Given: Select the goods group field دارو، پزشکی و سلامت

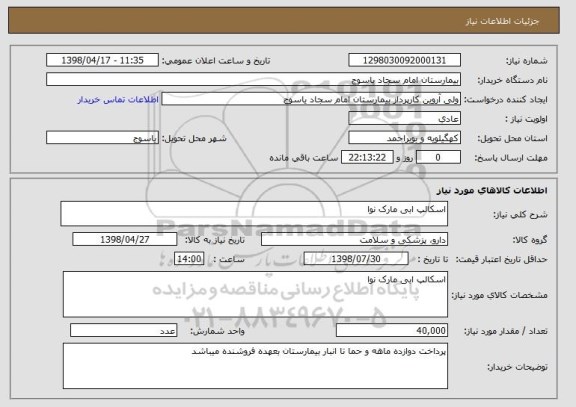Looking at the screenshot, I should (x=354, y=239).
